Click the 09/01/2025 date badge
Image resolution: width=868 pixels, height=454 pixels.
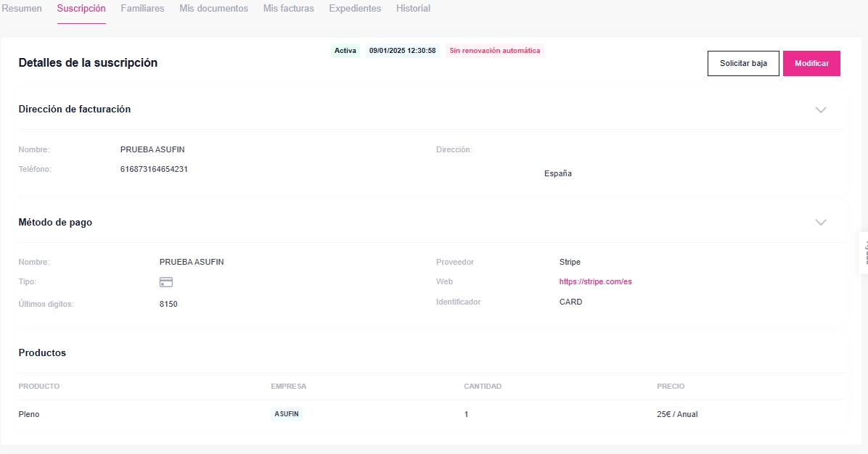[402, 51]
